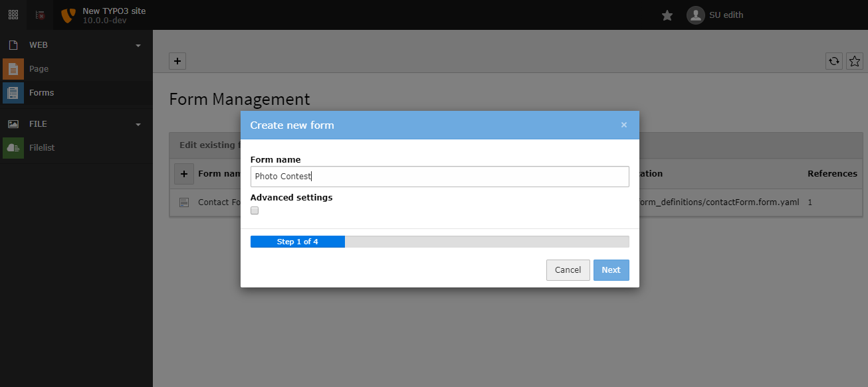Click the TYPO3 logo in the top bar
The width and height of the screenshot is (868, 387).
(x=67, y=15)
